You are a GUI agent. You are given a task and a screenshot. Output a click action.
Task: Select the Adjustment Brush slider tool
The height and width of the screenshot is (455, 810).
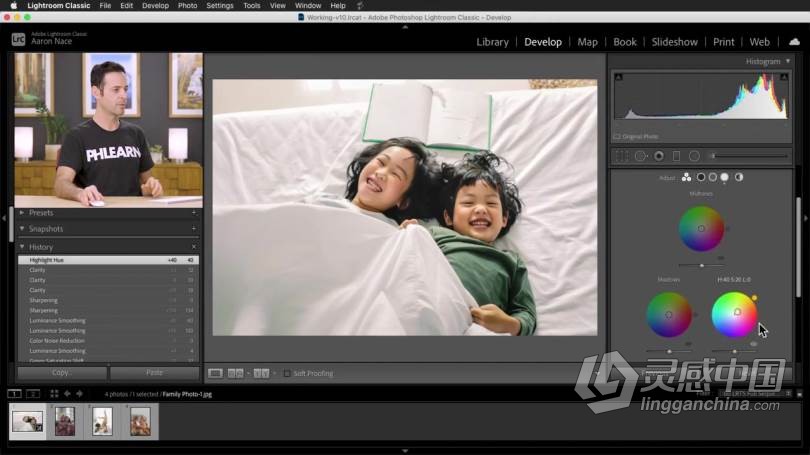749,156
